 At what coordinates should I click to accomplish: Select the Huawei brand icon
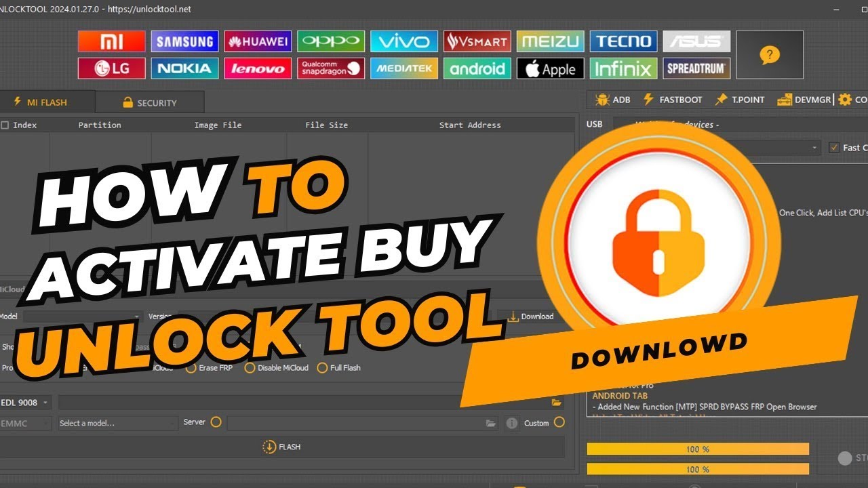tap(258, 41)
